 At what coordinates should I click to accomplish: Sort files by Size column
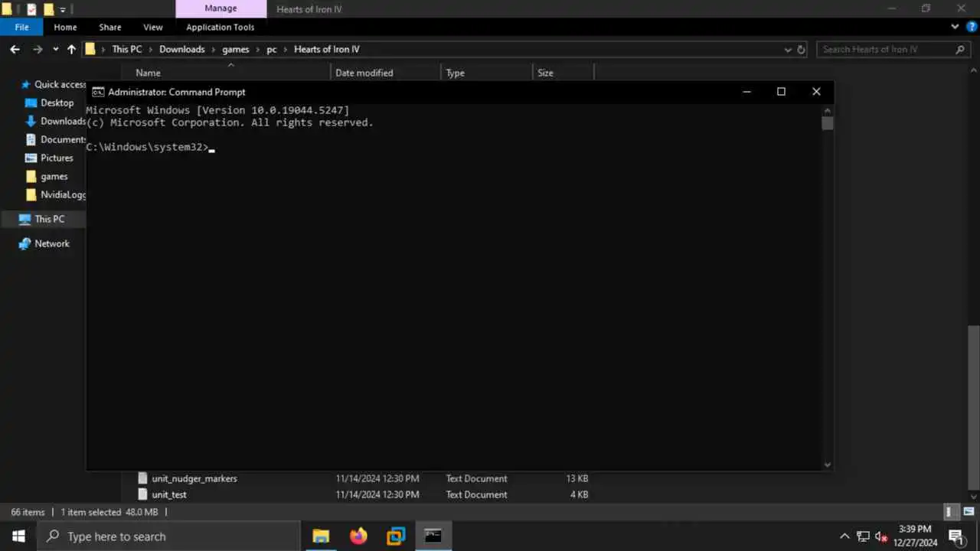[x=563, y=73]
